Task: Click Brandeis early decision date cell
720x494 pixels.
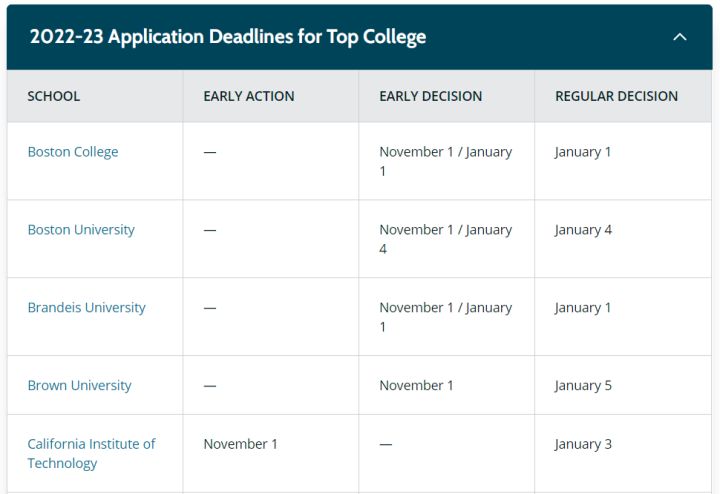Action: coord(445,317)
